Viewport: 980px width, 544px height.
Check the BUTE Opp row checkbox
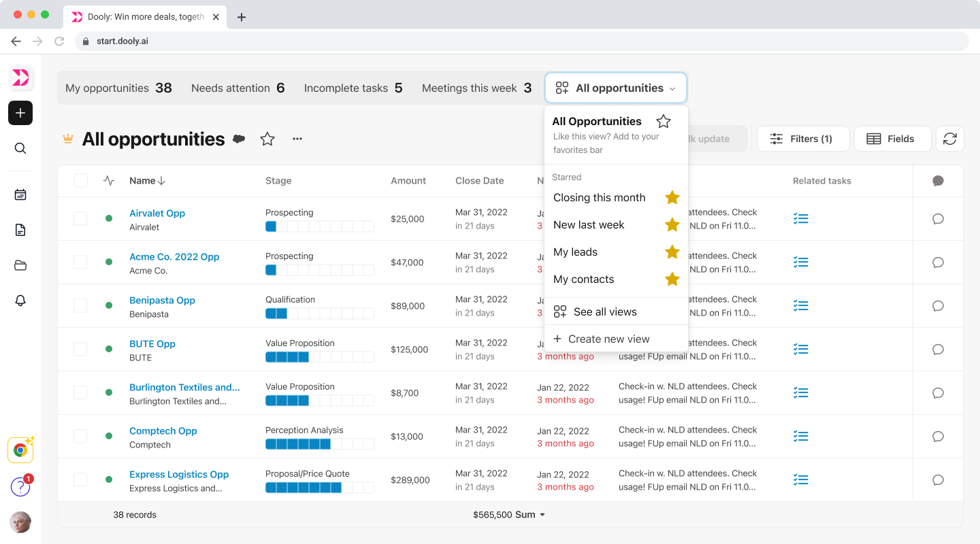80,350
